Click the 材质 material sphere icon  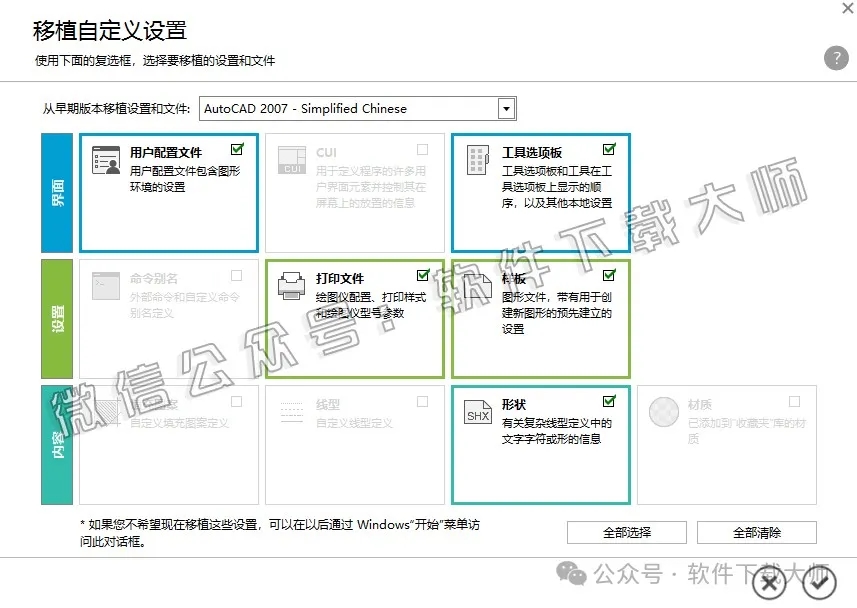pyautogui.click(x=662, y=410)
